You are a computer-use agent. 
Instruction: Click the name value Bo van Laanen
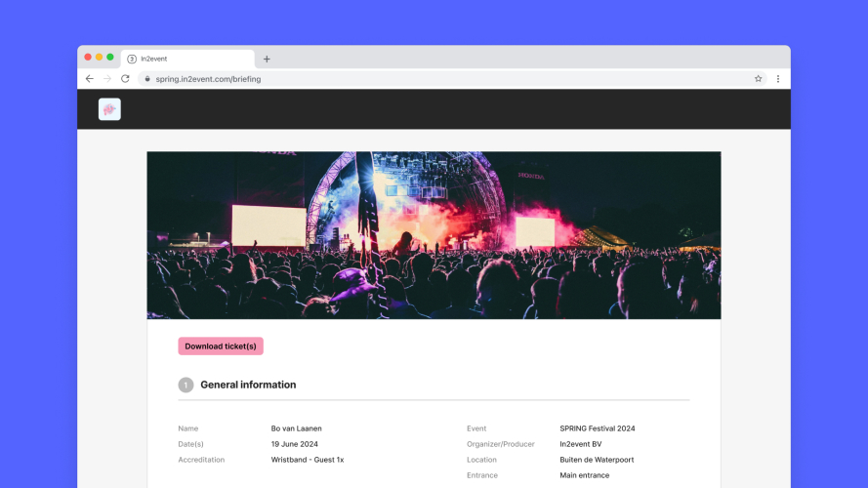click(x=296, y=428)
